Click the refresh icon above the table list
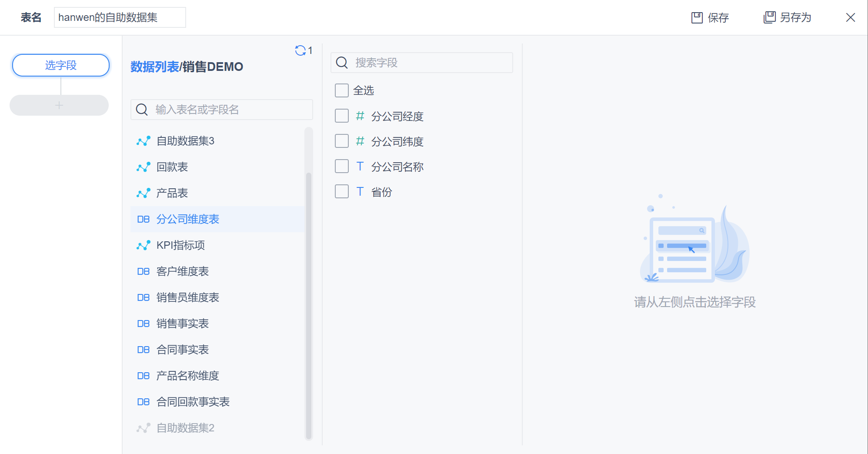This screenshot has height=454, width=868. tap(300, 50)
